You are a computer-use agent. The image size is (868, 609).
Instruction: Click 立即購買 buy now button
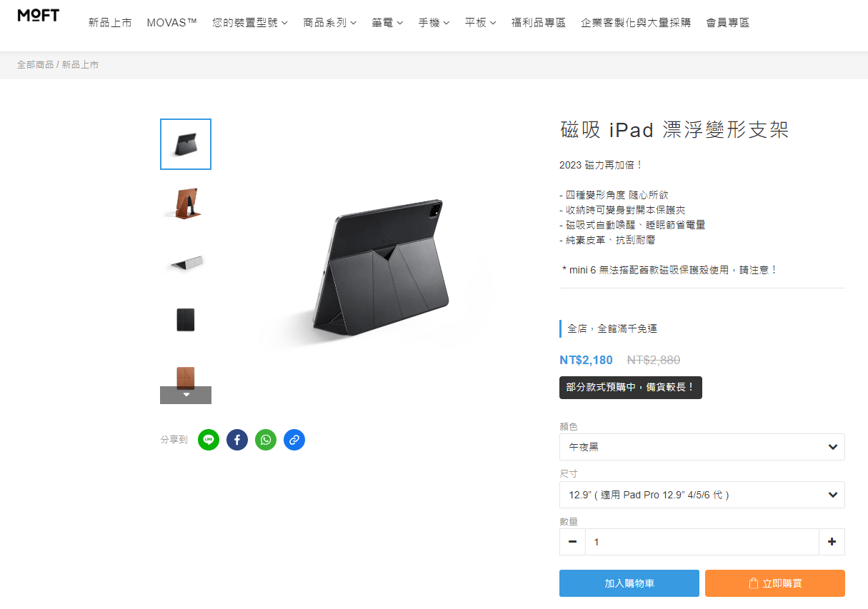775,583
